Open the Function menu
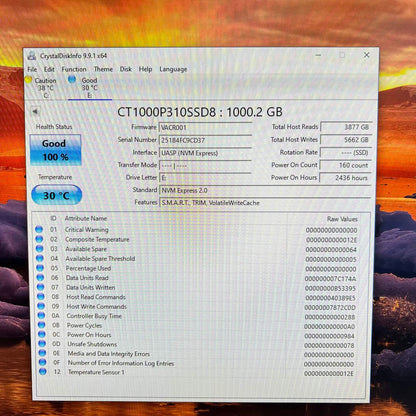Image resolution: width=416 pixels, height=416 pixels. point(74,69)
